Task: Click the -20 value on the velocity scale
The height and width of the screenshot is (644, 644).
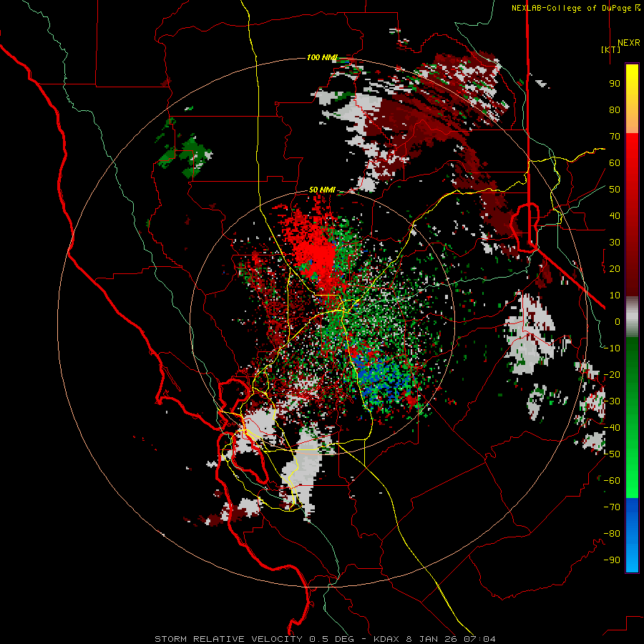Action: 612,374
